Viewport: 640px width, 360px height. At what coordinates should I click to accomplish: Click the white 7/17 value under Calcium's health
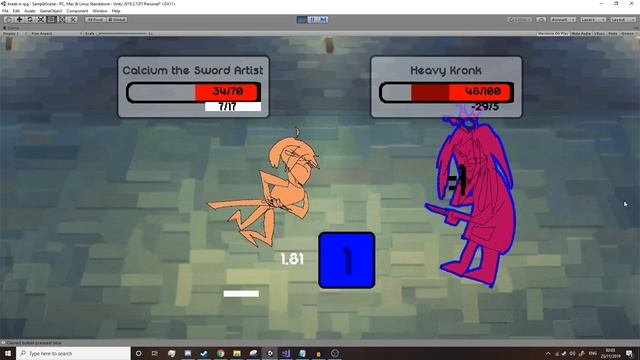(233, 107)
